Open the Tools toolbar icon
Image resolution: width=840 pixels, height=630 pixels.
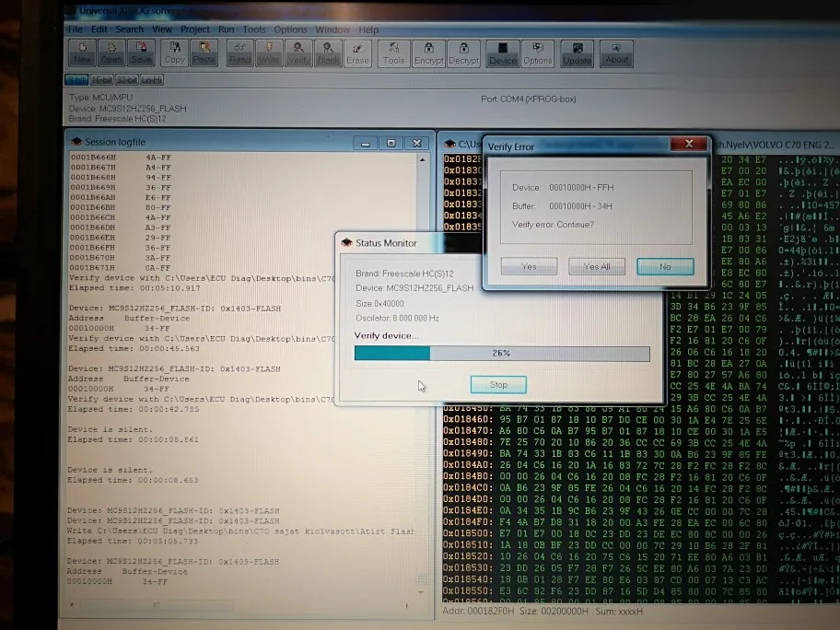point(394,53)
